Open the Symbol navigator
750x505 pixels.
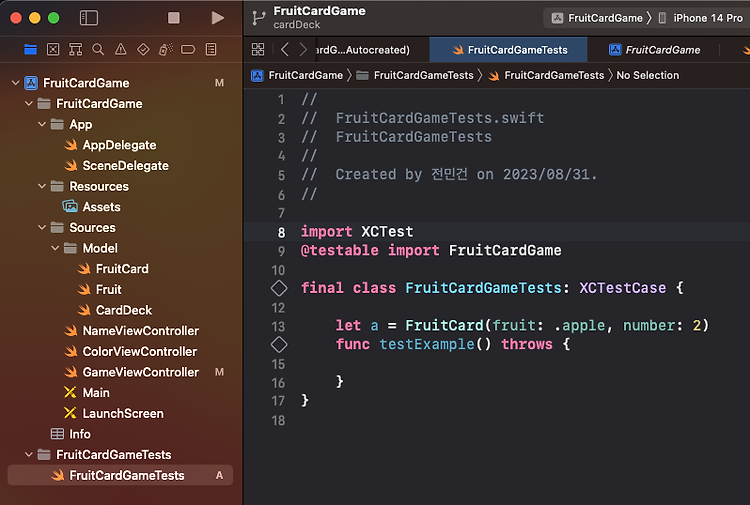(76, 49)
